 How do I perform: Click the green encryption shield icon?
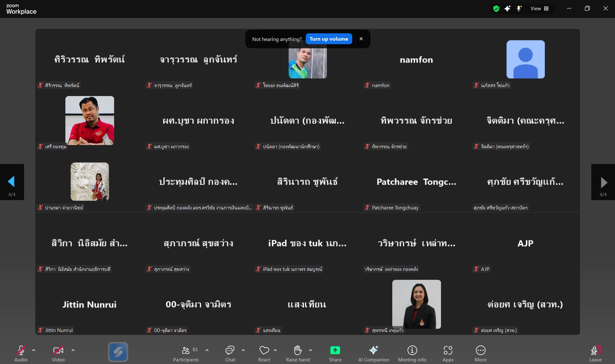496,9
